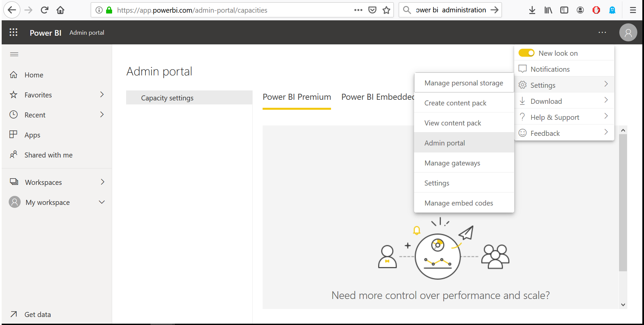
Task: Toggle the browser sidebar icon
Action: pos(564,10)
